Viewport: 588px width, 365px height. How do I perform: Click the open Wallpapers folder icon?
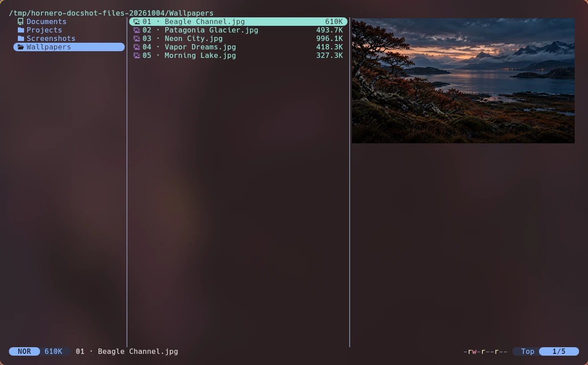pos(20,47)
